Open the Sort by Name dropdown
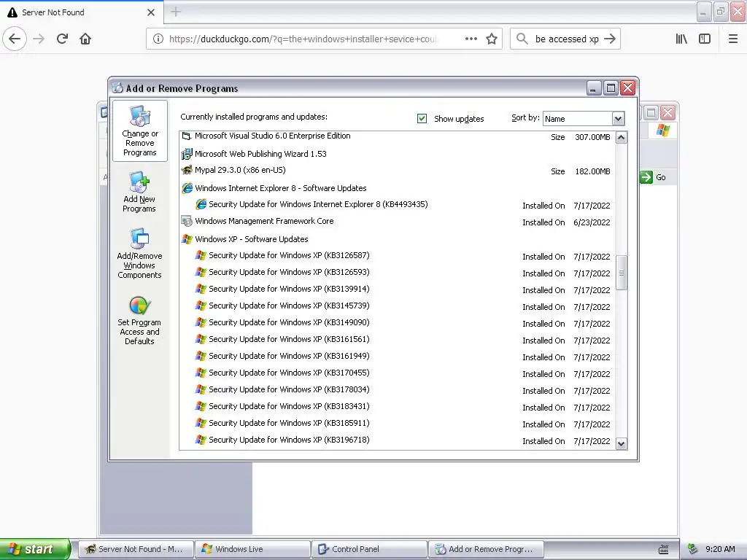The height and width of the screenshot is (560, 747). pos(618,119)
